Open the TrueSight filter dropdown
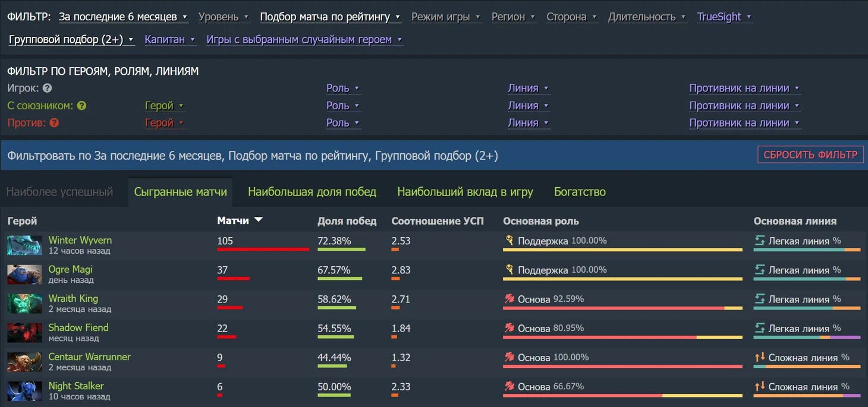 pos(724,17)
